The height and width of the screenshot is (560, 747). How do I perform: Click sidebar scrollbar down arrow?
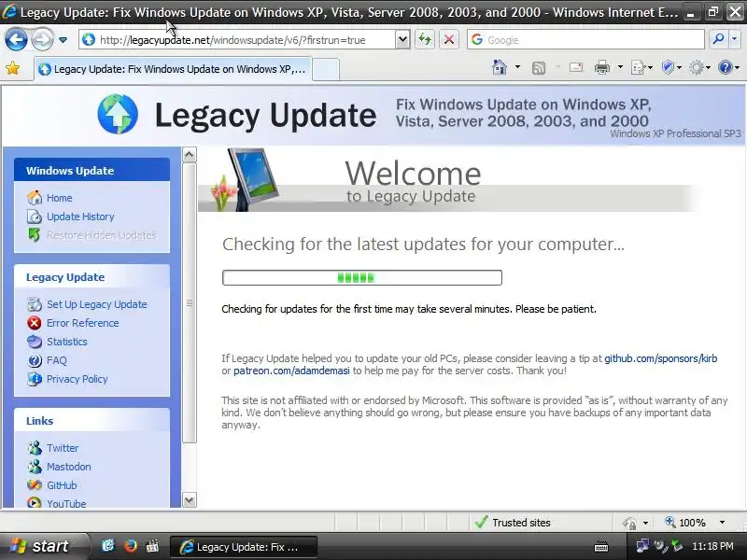tap(190, 500)
